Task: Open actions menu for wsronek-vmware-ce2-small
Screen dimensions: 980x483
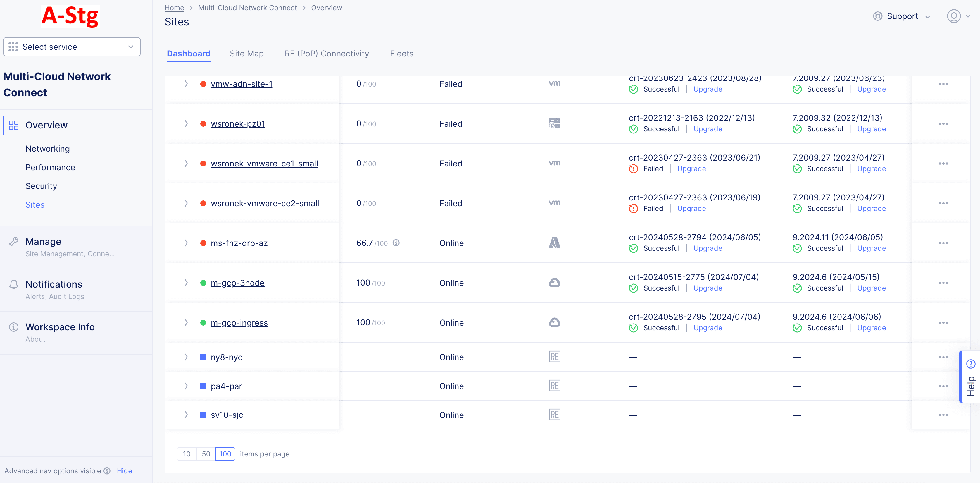Action: (x=943, y=203)
